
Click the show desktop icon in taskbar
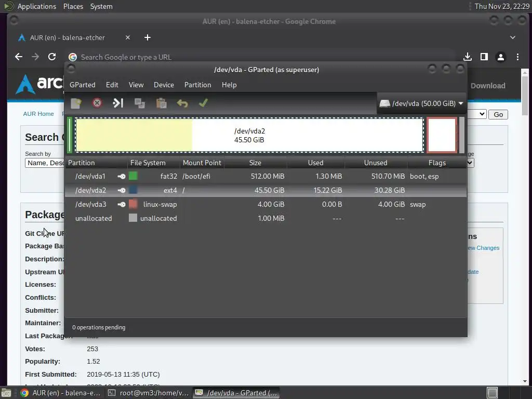pyautogui.click(x=6, y=393)
